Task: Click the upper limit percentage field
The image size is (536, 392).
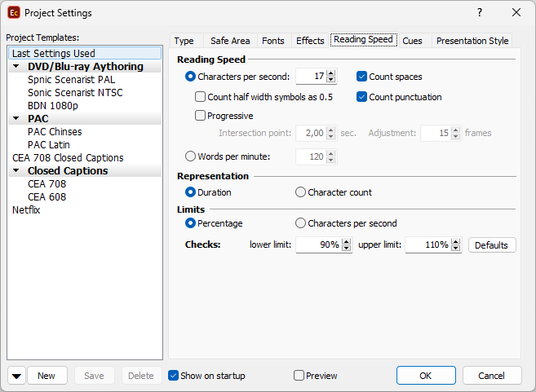Action: pyautogui.click(x=427, y=245)
